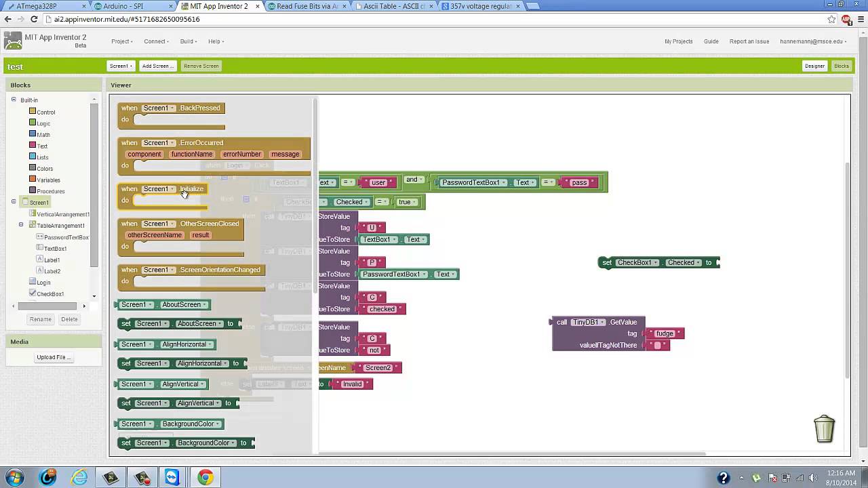868x488 pixels.
Task: Click the volume speaker tray icon
Action: (814, 478)
